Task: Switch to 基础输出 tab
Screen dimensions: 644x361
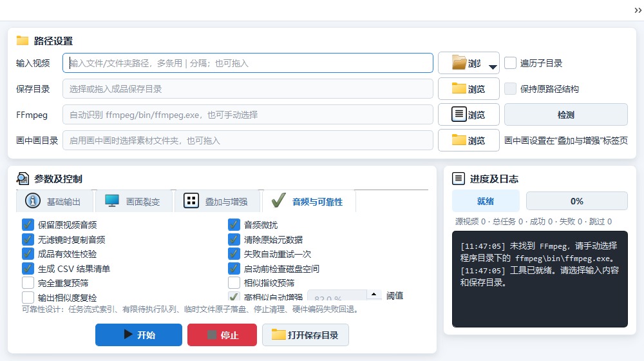Action: pyautogui.click(x=54, y=201)
